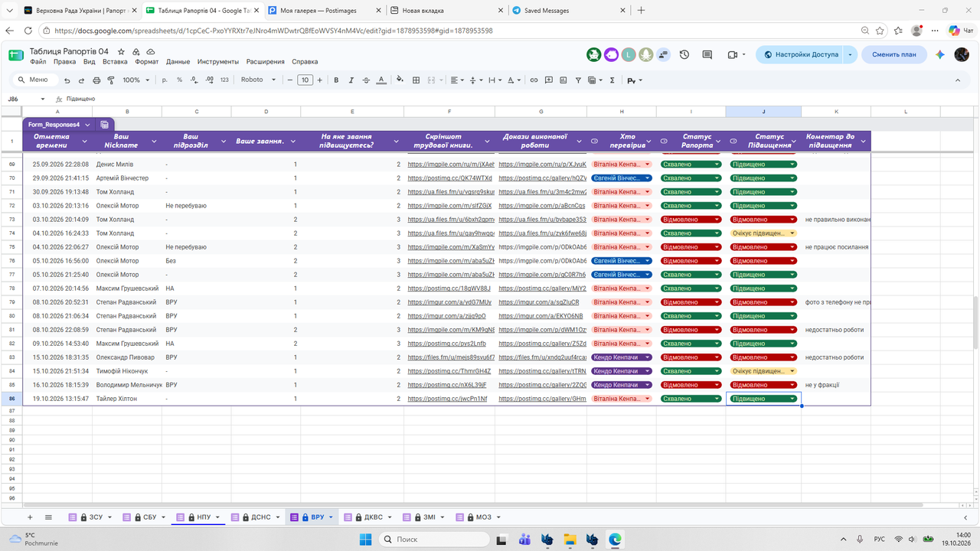Print the spreadsheet via printer icon

[x=96, y=80]
